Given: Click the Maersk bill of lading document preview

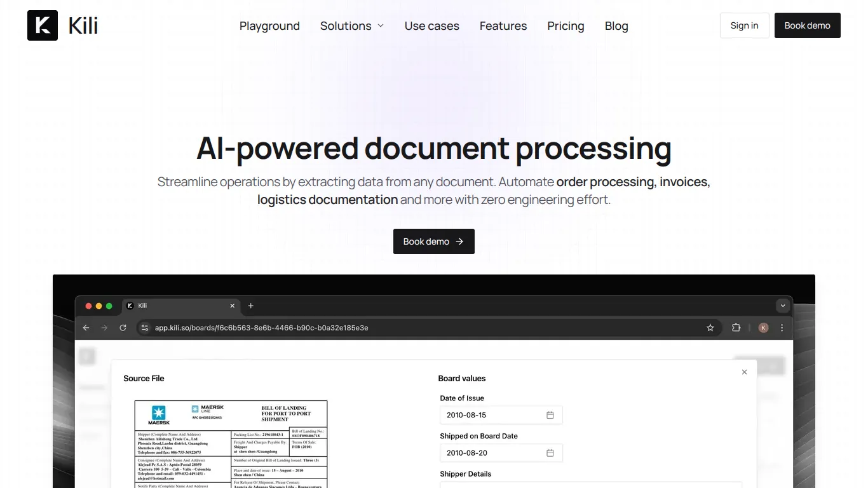Looking at the screenshot, I should (231, 444).
